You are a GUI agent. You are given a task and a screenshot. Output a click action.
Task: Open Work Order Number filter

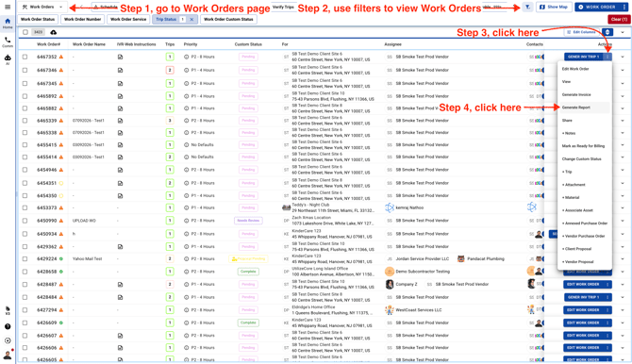point(83,20)
